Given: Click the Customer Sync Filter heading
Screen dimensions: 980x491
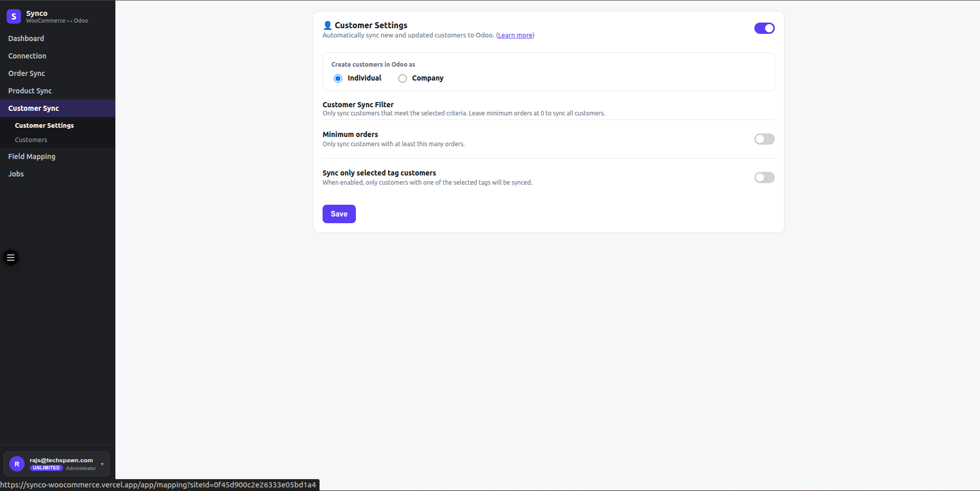Looking at the screenshot, I should click(x=358, y=105).
